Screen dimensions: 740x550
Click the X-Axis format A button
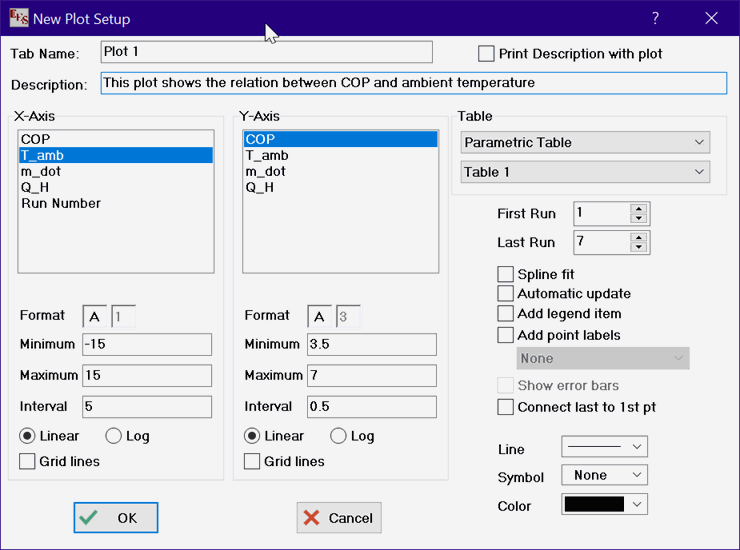tap(95, 316)
